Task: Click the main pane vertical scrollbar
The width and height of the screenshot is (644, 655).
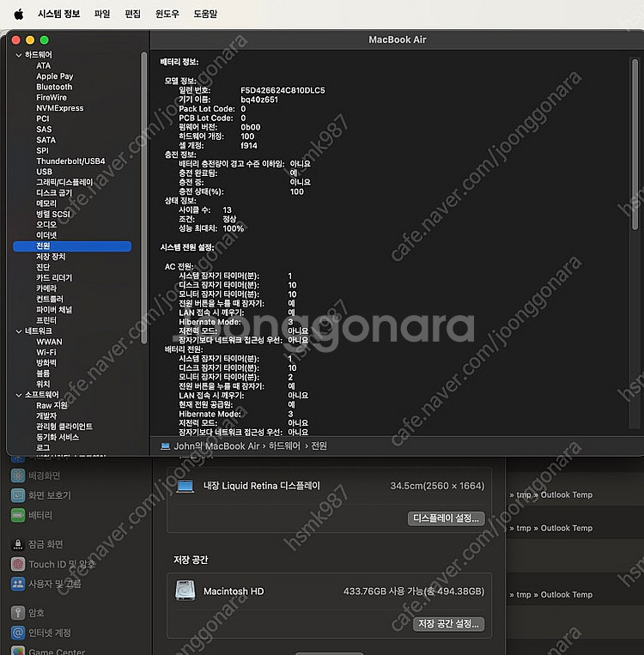Action: 635,144
